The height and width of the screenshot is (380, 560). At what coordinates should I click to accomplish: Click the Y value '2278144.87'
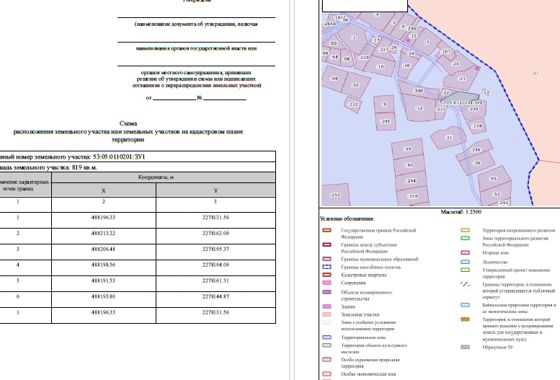tap(216, 296)
